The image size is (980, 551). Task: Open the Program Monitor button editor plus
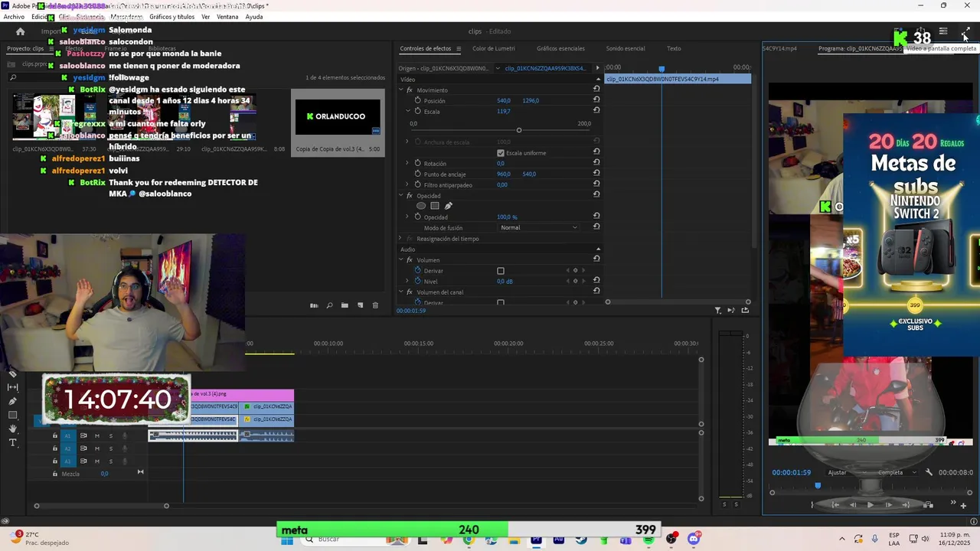(x=963, y=505)
